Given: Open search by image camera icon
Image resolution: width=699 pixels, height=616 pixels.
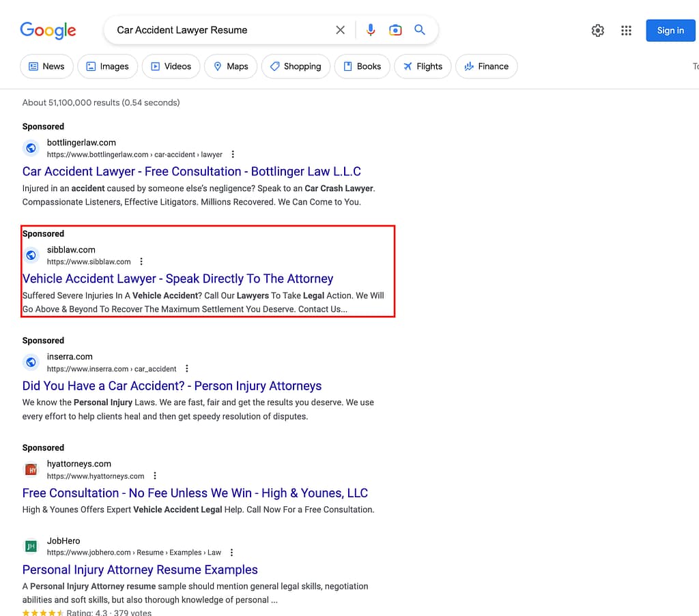Looking at the screenshot, I should (x=395, y=30).
